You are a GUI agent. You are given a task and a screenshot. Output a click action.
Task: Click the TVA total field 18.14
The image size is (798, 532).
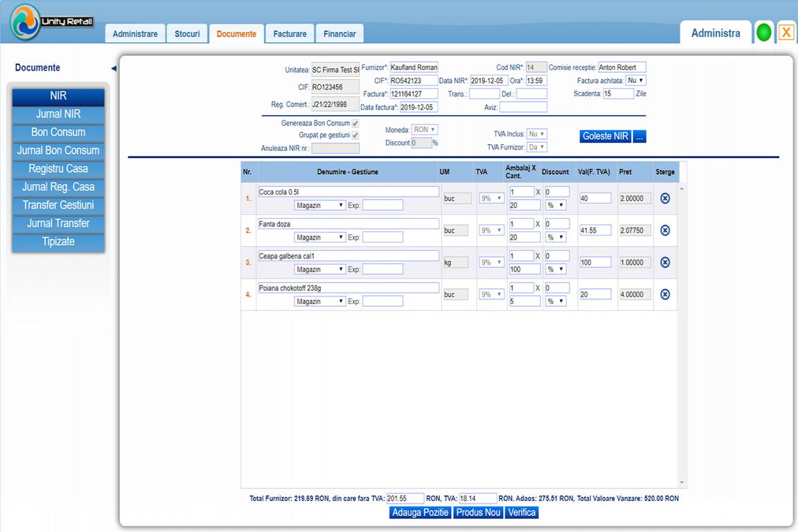click(x=478, y=498)
